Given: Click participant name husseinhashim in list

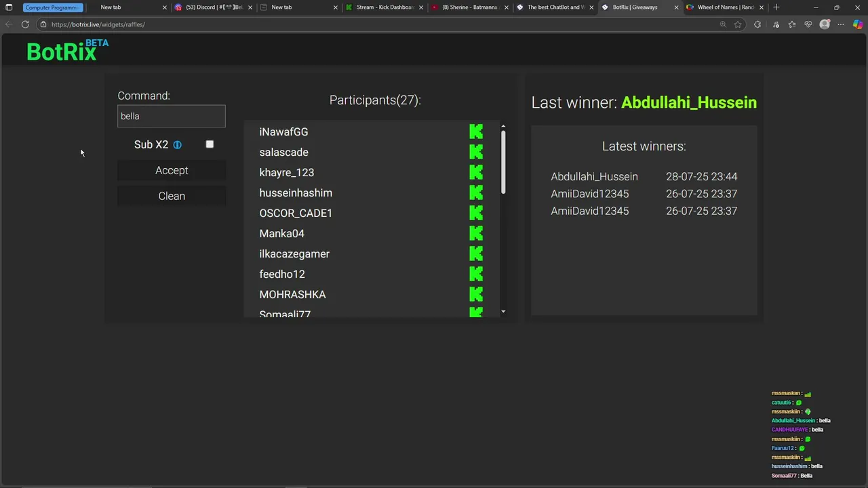Looking at the screenshot, I should point(296,192).
